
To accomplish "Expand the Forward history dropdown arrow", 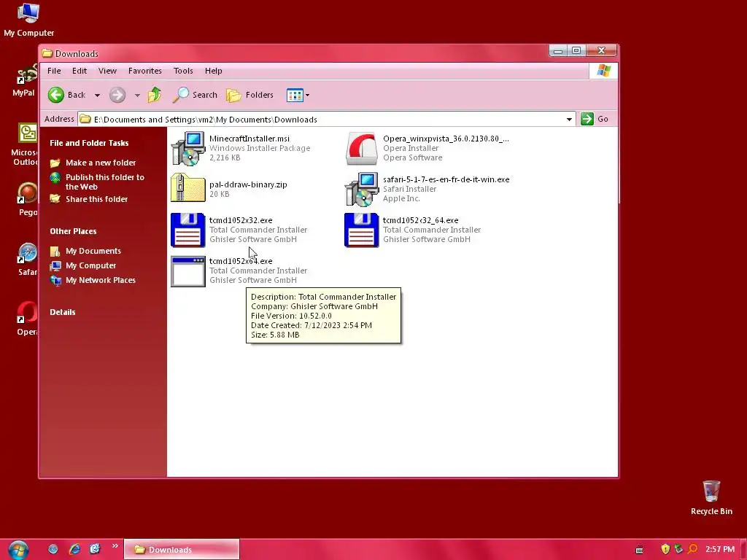I will (137, 96).
